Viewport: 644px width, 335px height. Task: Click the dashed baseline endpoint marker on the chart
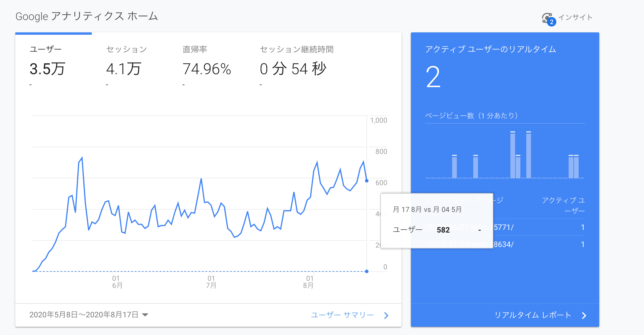coord(366,271)
